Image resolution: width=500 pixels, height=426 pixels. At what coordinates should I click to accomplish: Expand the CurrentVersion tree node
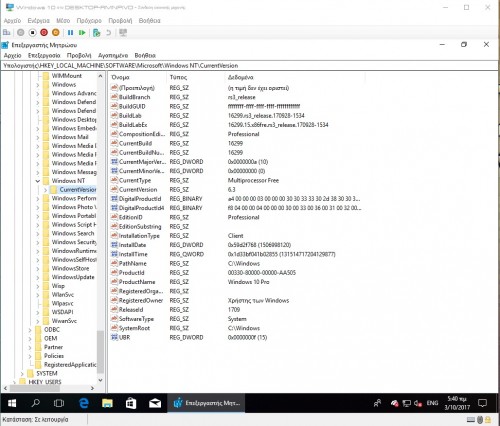[45, 190]
